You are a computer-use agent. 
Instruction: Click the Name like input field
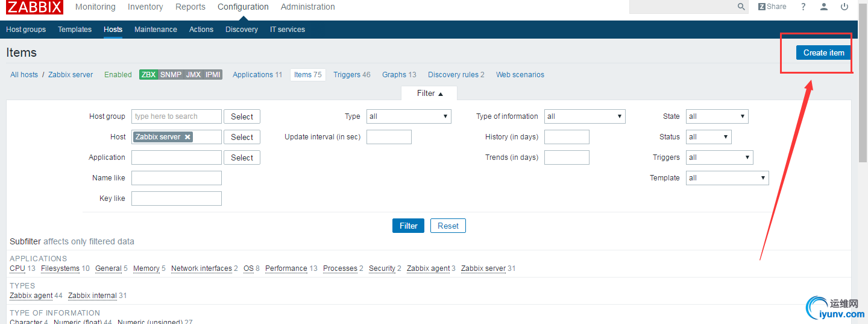click(177, 178)
